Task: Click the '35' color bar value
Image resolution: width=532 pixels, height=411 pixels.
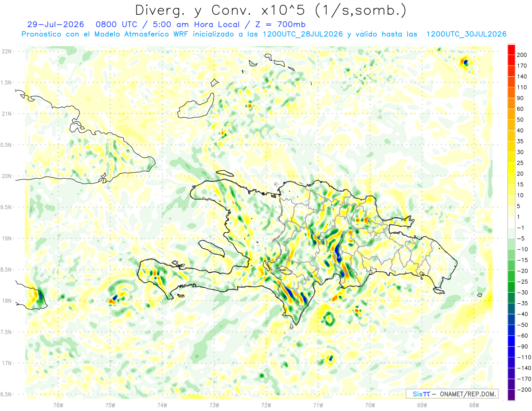Action: click(520, 141)
